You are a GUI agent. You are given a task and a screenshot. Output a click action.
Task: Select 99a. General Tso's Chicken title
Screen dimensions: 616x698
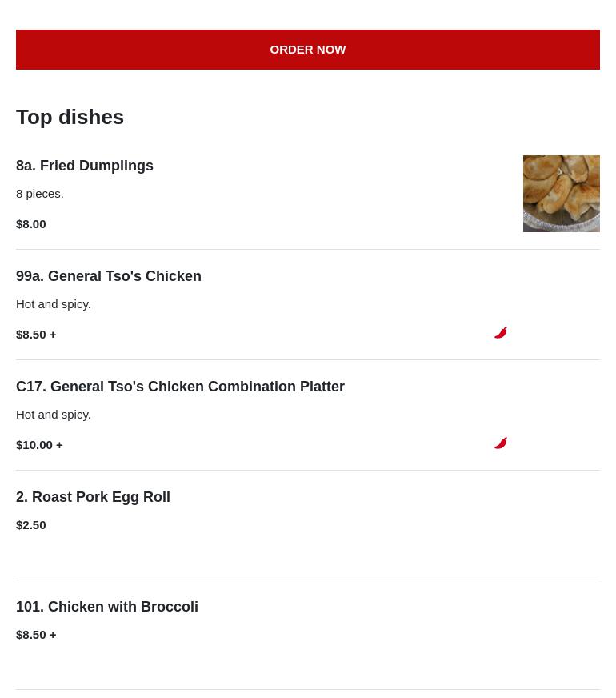pos(109,276)
